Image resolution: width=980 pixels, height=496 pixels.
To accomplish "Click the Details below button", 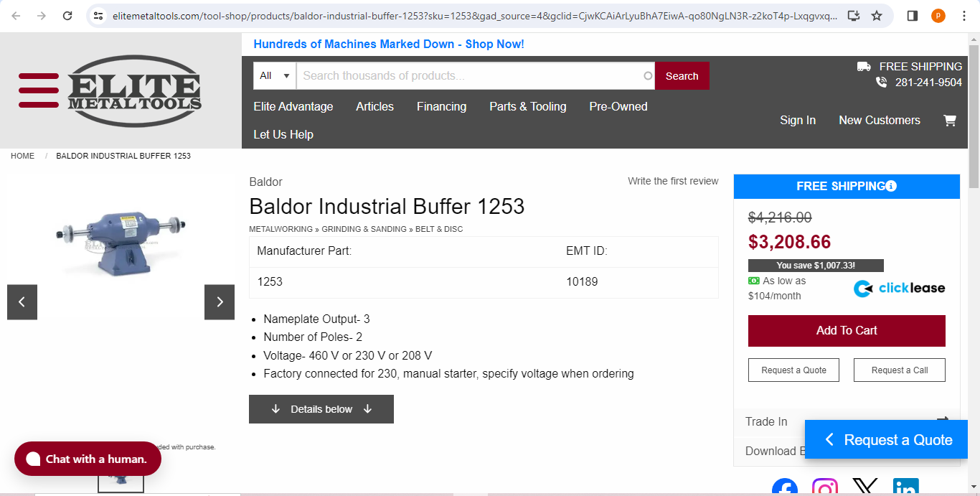I will click(x=321, y=409).
